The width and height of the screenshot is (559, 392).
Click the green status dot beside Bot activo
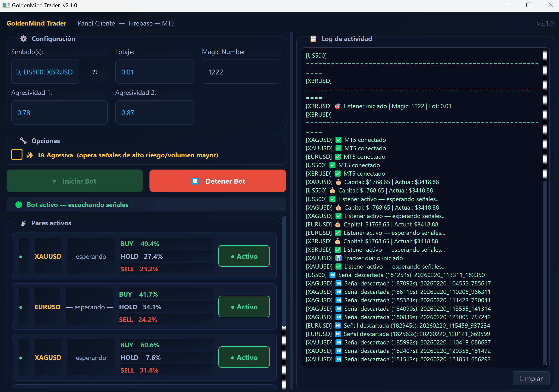coord(19,205)
